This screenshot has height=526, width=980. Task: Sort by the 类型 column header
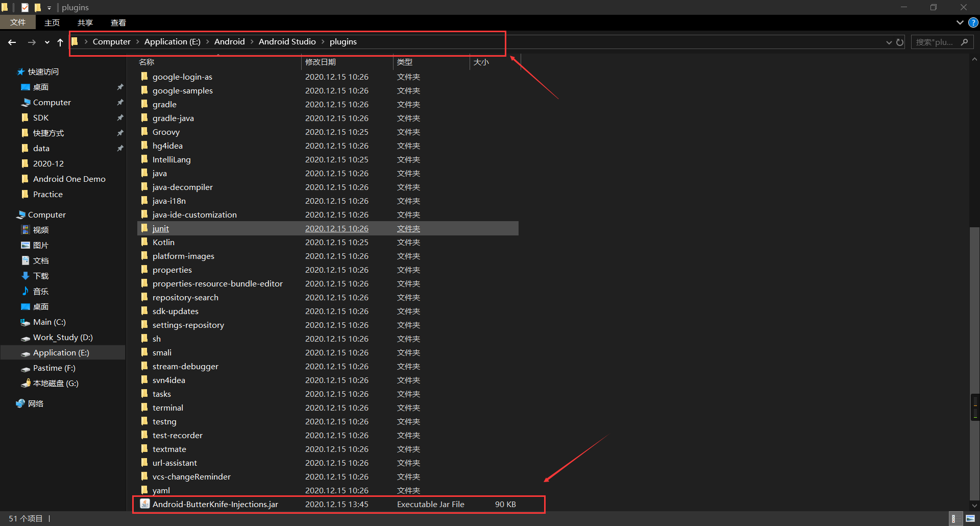(x=431, y=62)
